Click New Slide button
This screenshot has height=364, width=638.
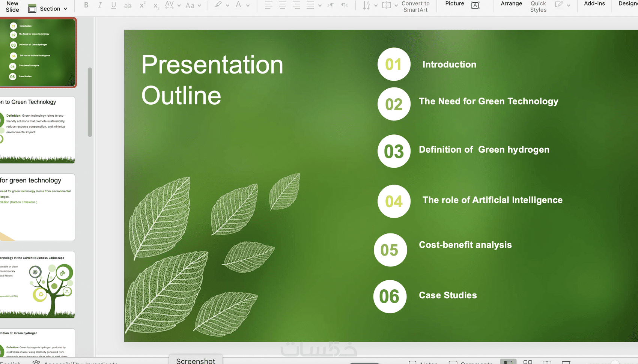pyautogui.click(x=12, y=6)
